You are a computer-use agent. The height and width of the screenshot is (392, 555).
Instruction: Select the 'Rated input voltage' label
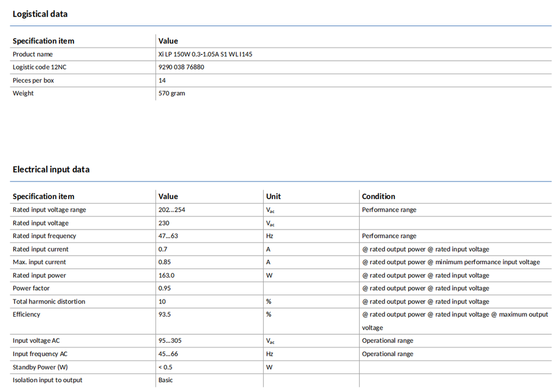40,223
